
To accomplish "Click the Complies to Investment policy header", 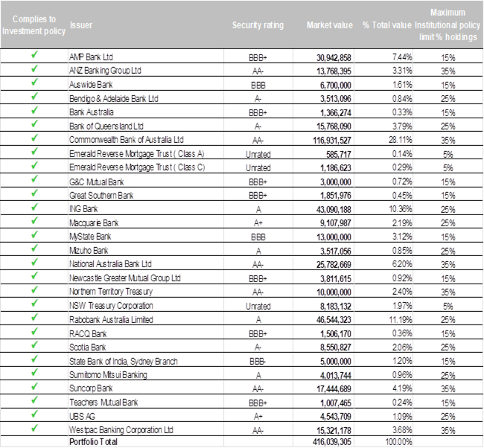I will (x=34, y=25).
